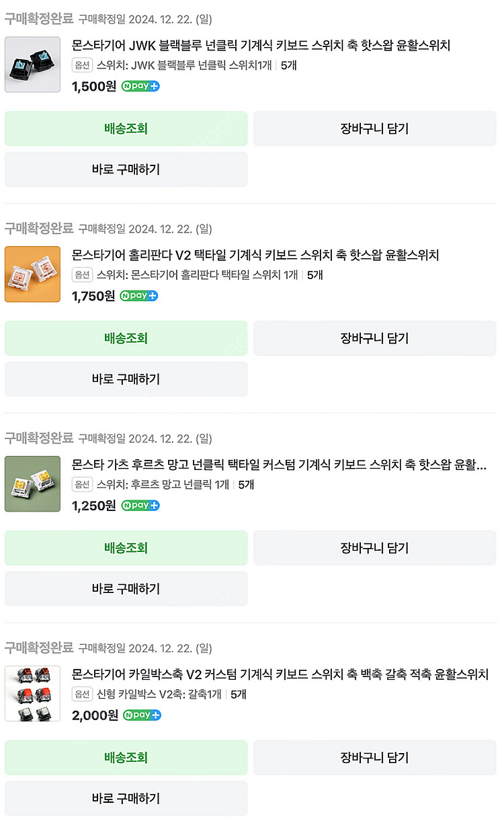Screen dimensions: 504x825
Task: Open 몬스타기어 카일박스축 V2 product title link
Action: point(280,674)
